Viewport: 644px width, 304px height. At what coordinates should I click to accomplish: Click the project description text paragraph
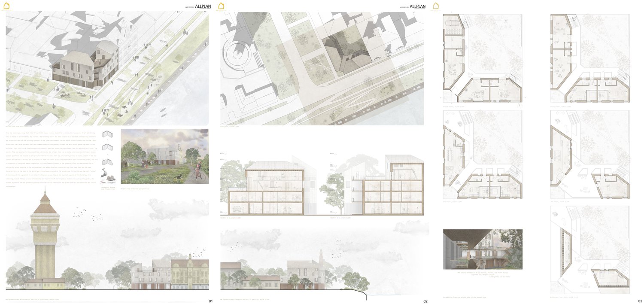click(52, 161)
